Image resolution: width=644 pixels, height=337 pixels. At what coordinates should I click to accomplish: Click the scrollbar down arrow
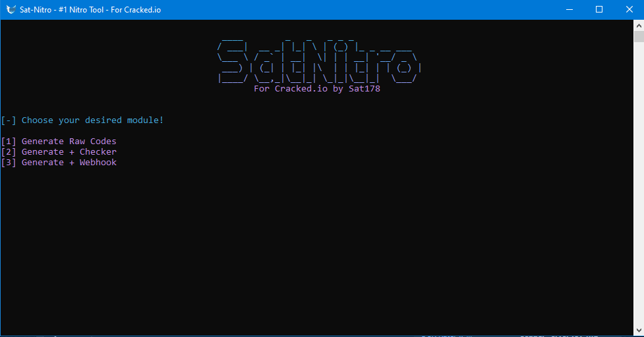click(639, 330)
